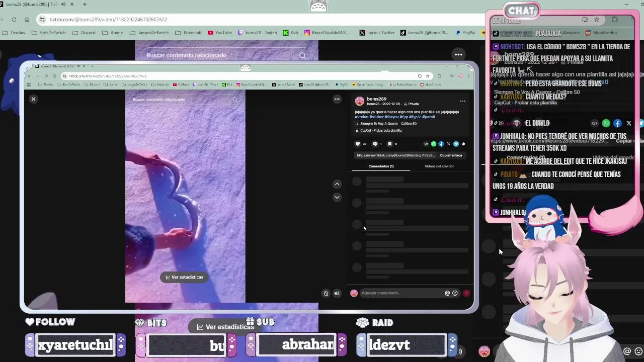The width and height of the screenshot is (644, 362).
Task: Open more share options arrow icon
Action: tap(463, 144)
